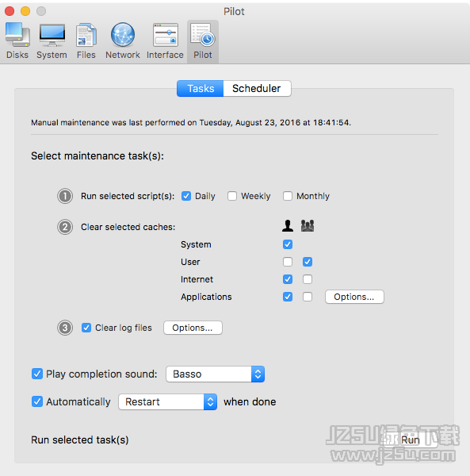Open the Disks toolbar section
This screenshot has height=476, width=470.
coord(17,41)
